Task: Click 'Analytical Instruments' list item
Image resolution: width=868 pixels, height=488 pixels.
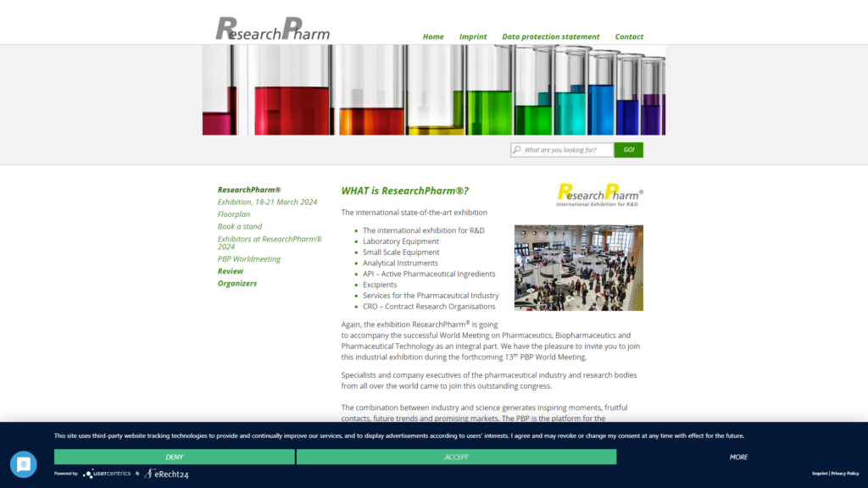Action: coord(400,263)
